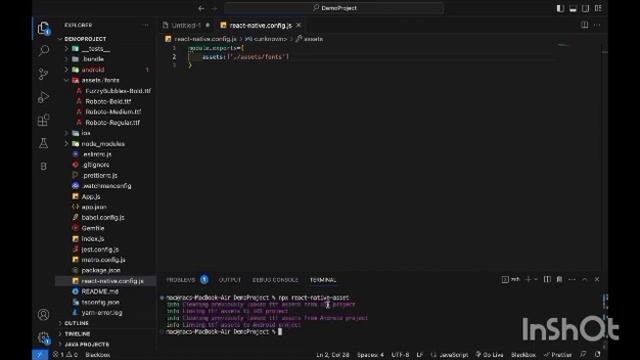Expand the .bundle folder
Image resolution: width=640 pixels, height=360 pixels.
(x=66, y=59)
